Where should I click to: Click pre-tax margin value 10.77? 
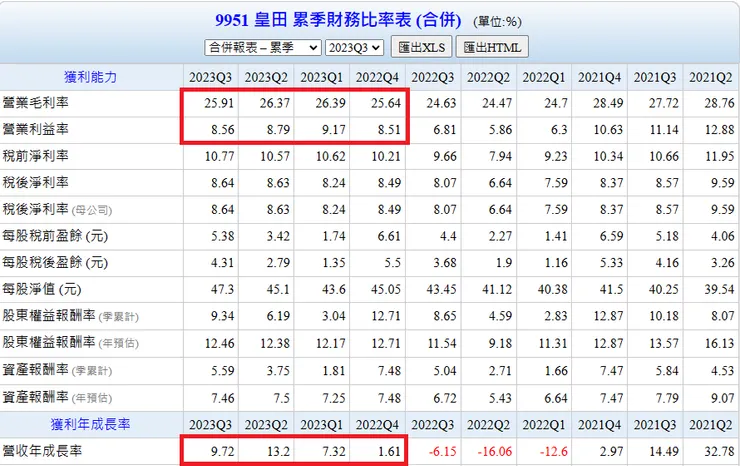[219, 156]
